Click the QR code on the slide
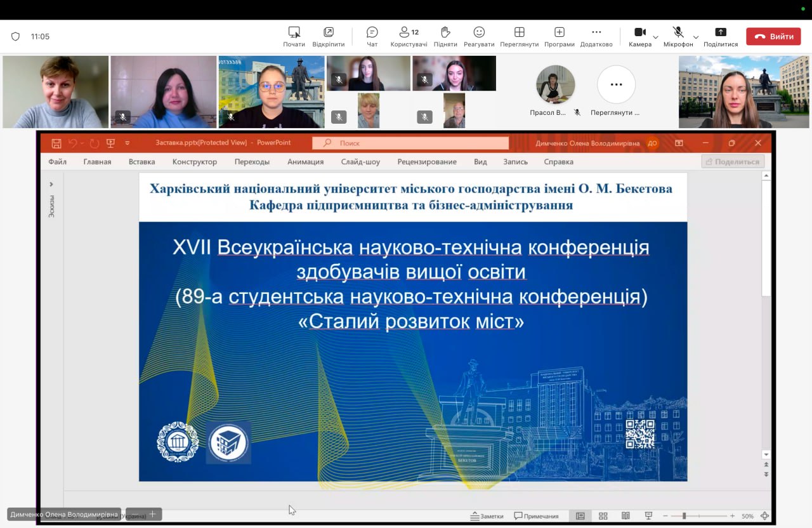 (x=640, y=434)
